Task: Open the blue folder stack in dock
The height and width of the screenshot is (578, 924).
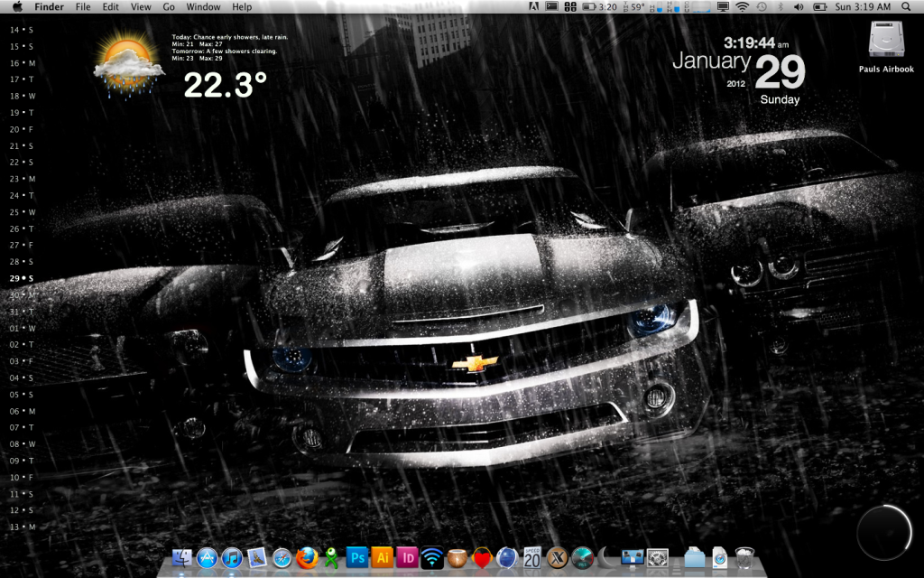Action: coord(694,557)
